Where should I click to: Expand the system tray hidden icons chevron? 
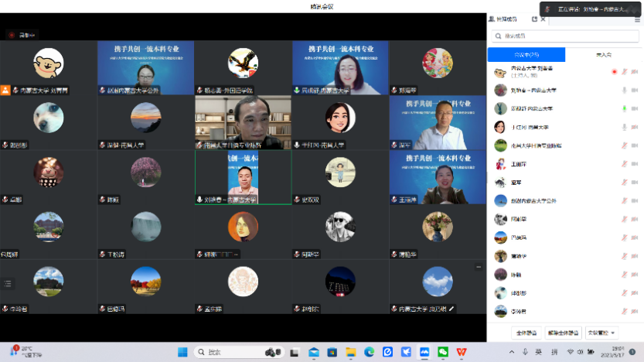point(510,352)
